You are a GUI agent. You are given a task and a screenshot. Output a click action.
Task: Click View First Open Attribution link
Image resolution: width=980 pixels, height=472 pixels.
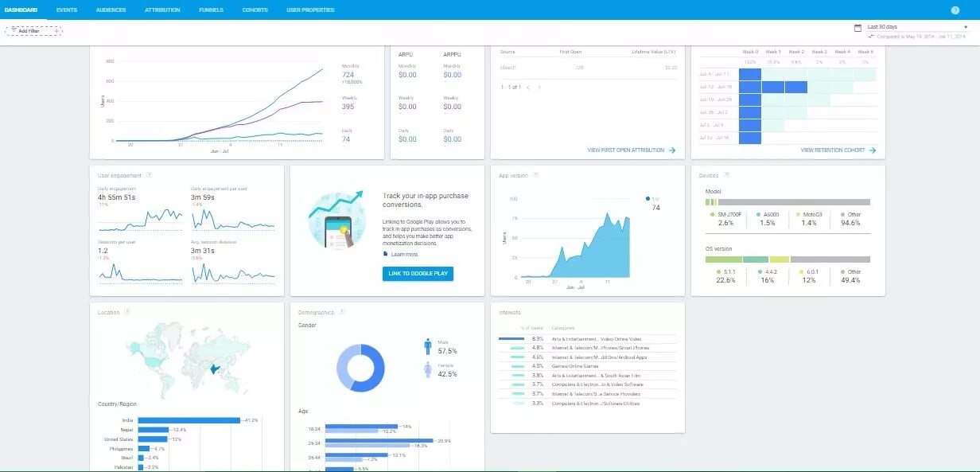click(625, 150)
